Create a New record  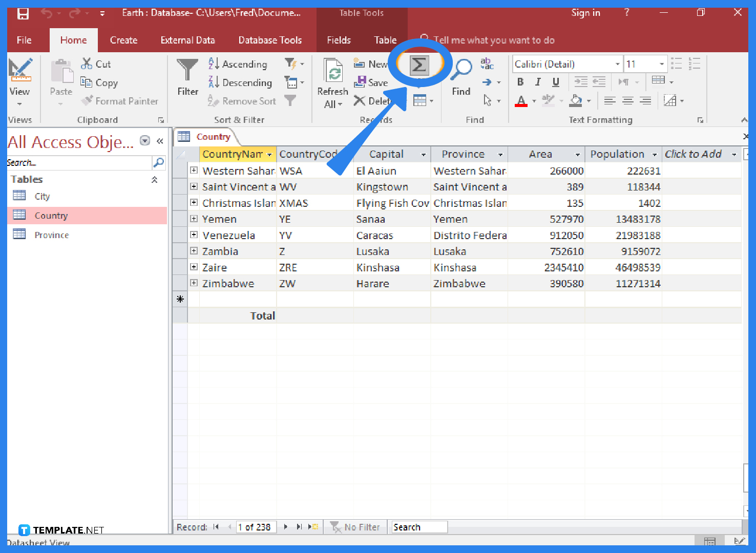point(370,63)
